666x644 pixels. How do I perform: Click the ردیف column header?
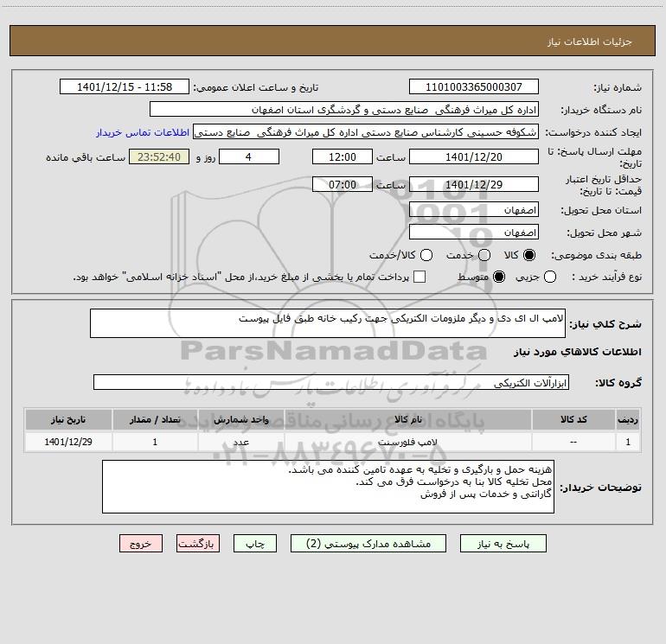tap(628, 419)
